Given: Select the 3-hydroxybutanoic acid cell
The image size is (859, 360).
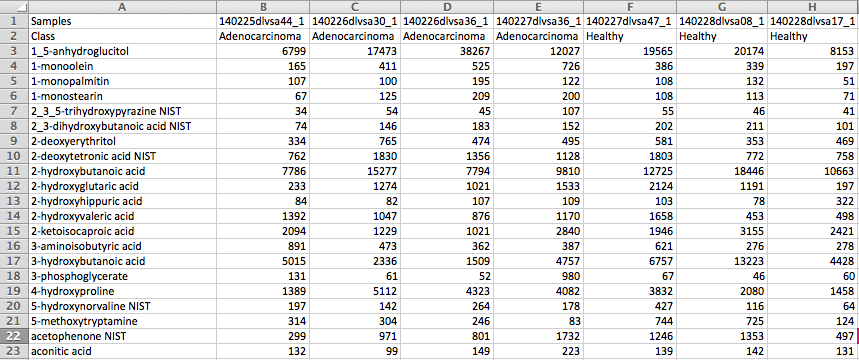Looking at the screenshot, I should point(122,261).
